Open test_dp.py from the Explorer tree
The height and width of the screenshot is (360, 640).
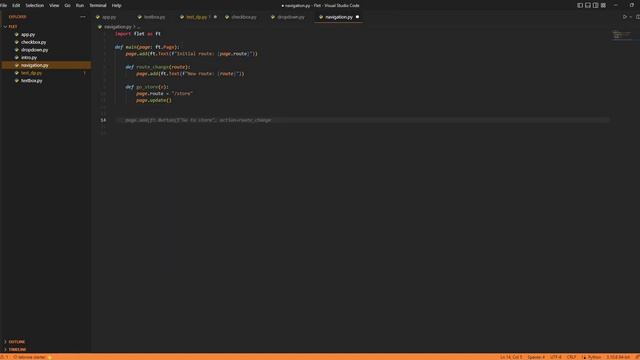tap(31, 73)
